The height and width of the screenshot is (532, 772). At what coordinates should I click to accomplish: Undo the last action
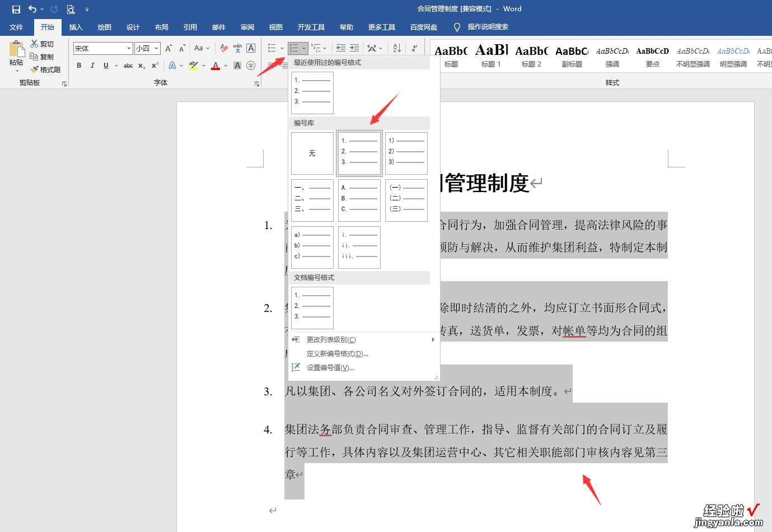pyautogui.click(x=32, y=9)
